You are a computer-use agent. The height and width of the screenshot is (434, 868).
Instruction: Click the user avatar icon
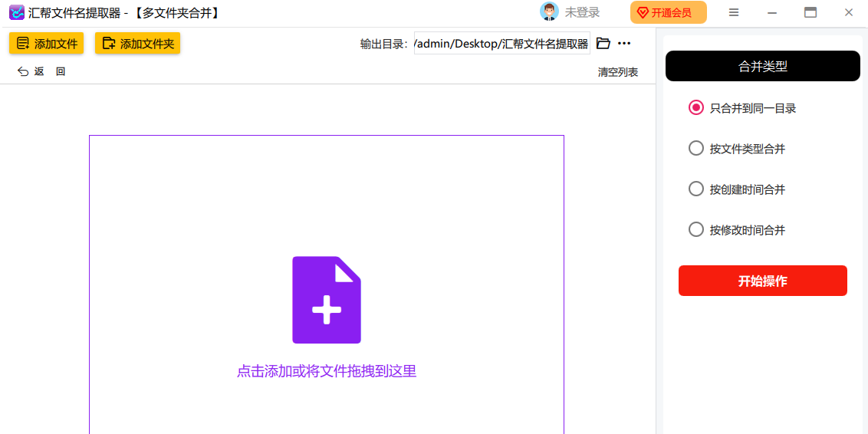point(549,12)
